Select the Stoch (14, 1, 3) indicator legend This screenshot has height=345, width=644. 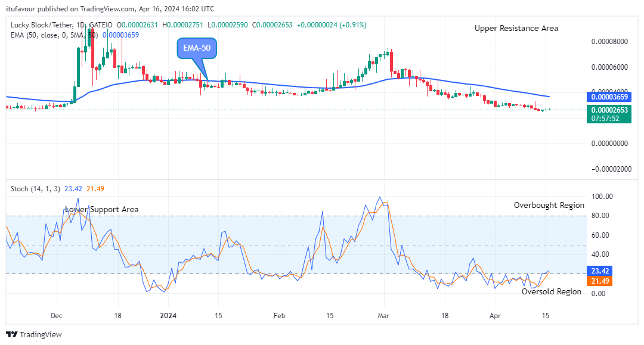pyautogui.click(x=35, y=189)
